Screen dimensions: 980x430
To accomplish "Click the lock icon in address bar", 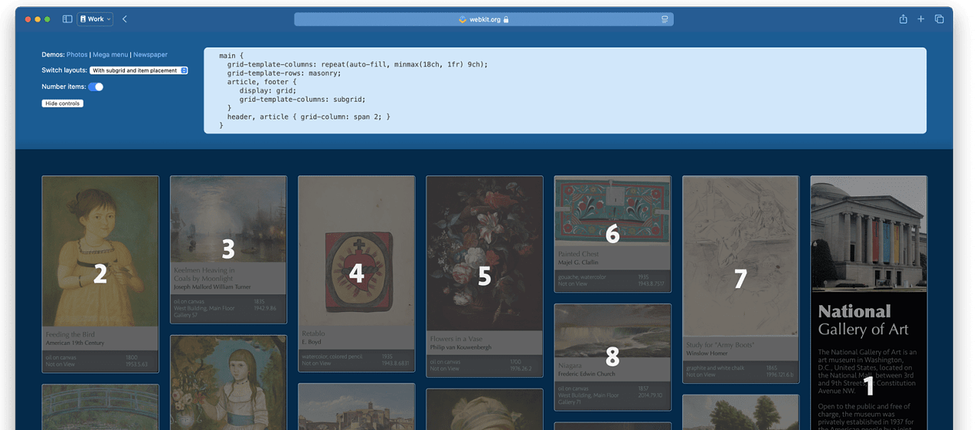I will click(506, 19).
